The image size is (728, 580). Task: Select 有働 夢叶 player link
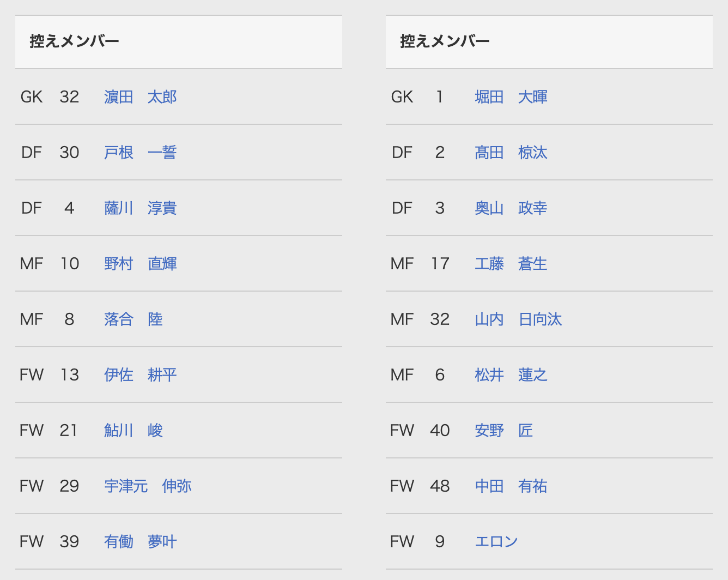click(141, 542)
